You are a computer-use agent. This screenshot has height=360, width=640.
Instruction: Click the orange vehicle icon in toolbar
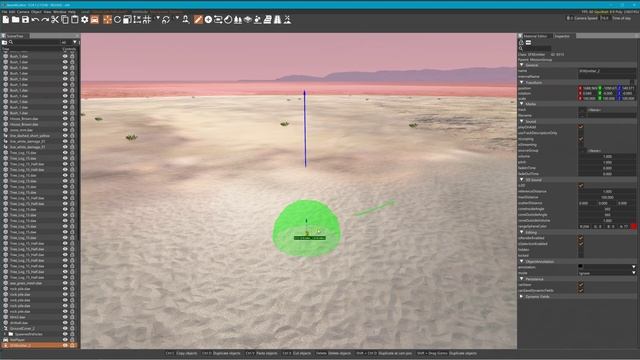(95, 20)
